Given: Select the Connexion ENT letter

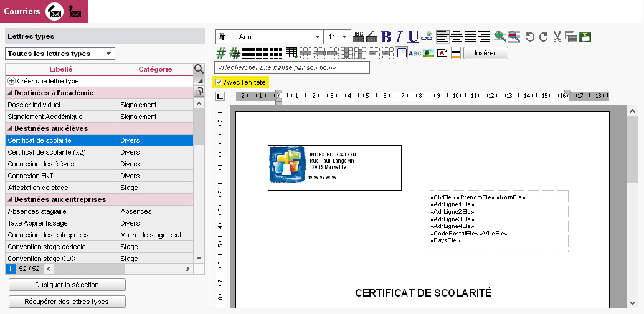Looking at the screenshot, I should [99, 176].
